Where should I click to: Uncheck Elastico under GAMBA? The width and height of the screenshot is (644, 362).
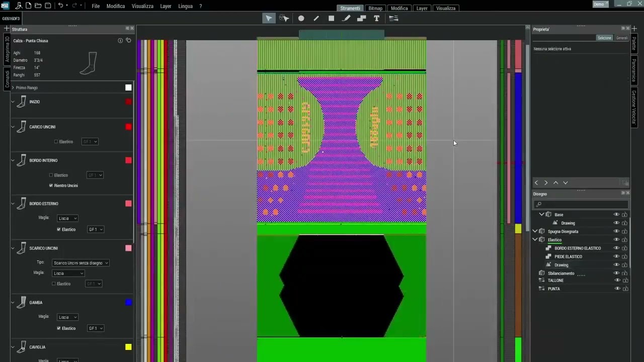[x=59, y=328]
